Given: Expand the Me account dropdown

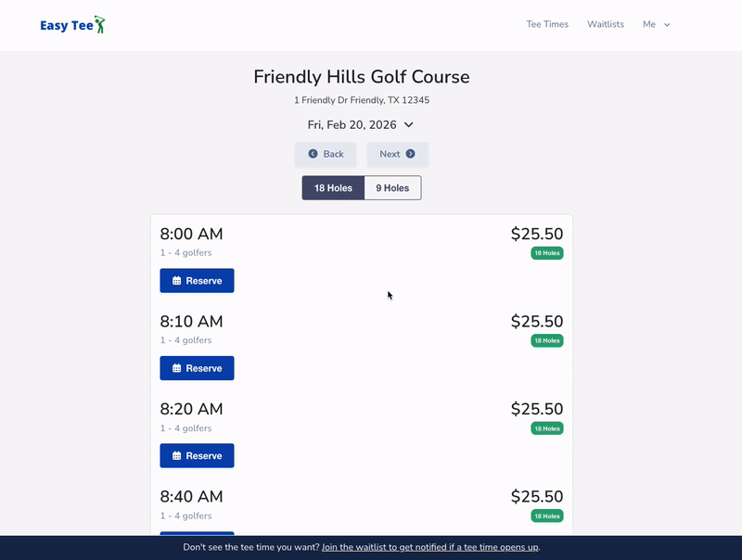Looking at the screenshot, I should (654, 24).
